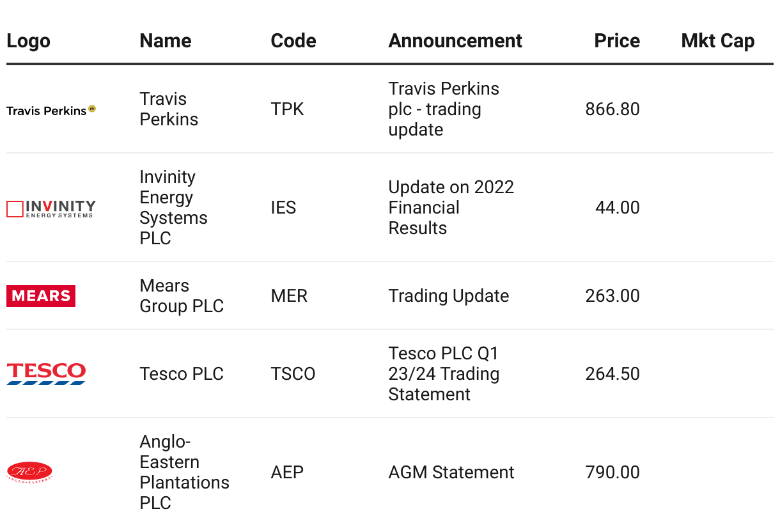
Task: Open Anglo-Eastern Plantations PLC name
Action: pos(184,472)
